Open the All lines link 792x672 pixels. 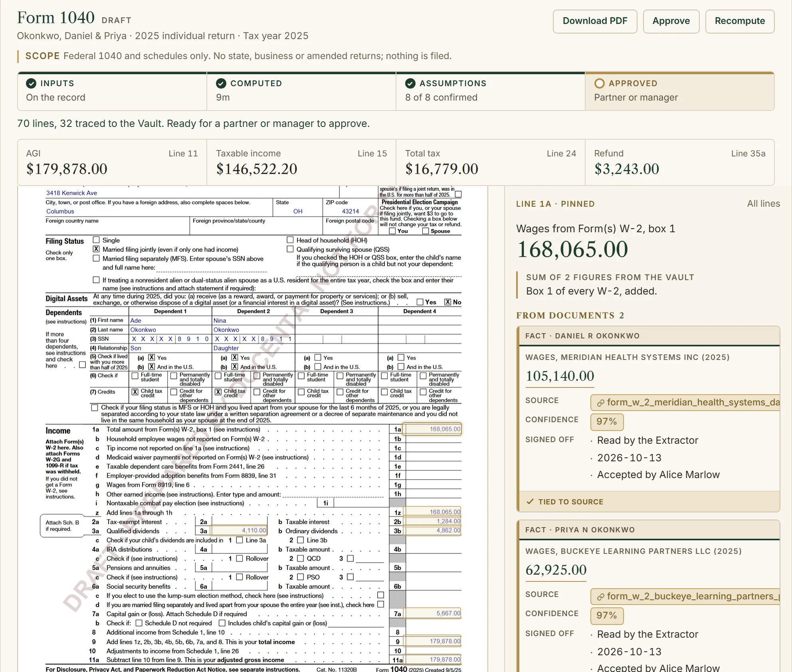763,204
